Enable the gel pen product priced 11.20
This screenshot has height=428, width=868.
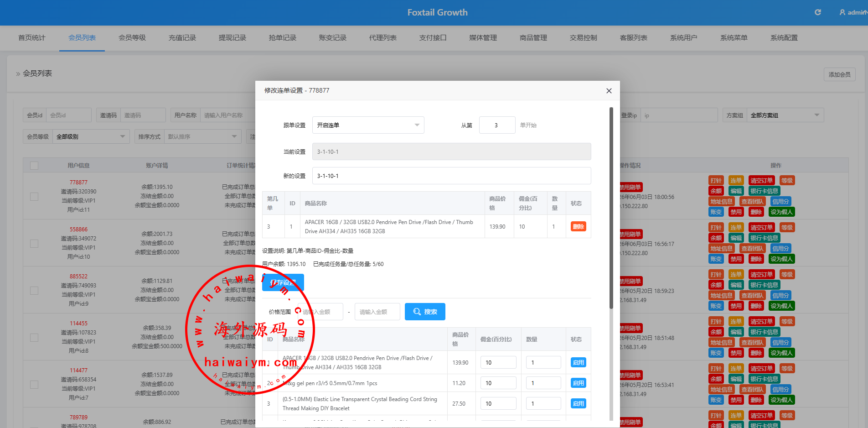(579, 383)
